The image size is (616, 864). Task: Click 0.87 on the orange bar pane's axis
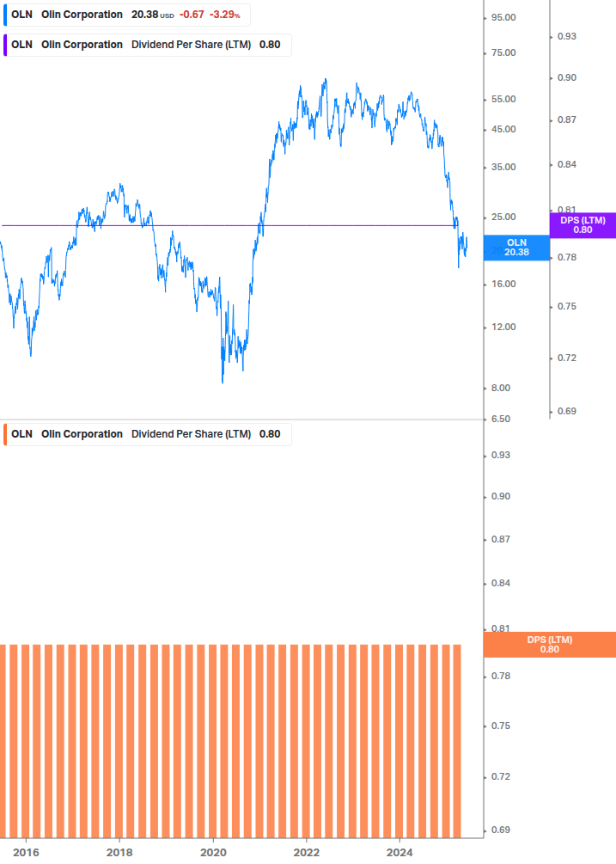click(501, 539)
